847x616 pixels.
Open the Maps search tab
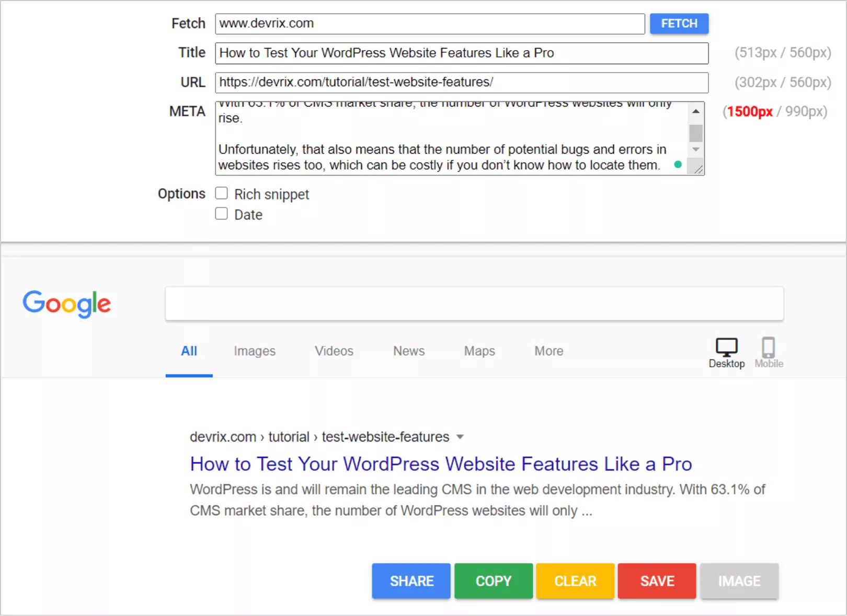[x=479, y=351]
